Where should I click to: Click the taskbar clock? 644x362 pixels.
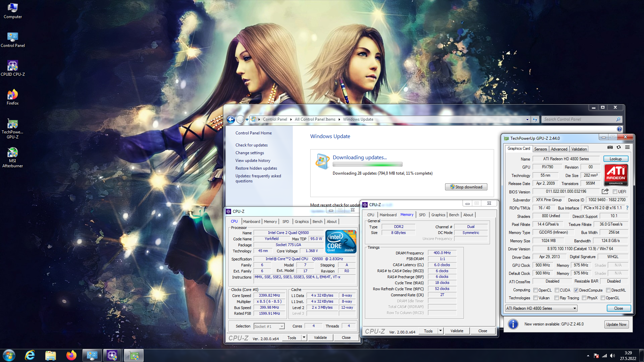pyautogui.click(x=628, y=356)
